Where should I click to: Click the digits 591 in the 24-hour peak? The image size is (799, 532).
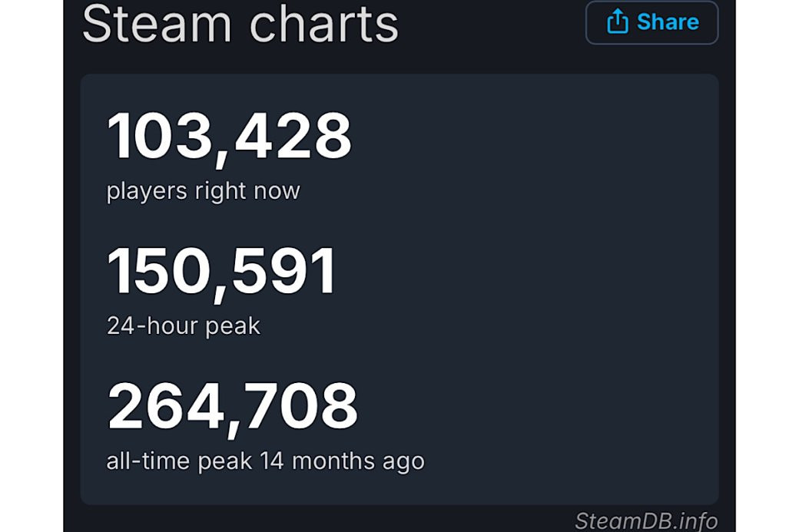click(283, 272)
